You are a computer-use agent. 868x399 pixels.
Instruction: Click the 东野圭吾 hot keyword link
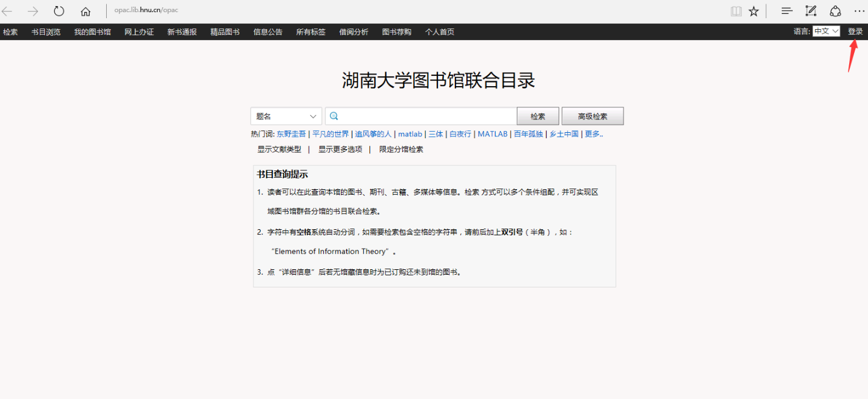[291, 134]
